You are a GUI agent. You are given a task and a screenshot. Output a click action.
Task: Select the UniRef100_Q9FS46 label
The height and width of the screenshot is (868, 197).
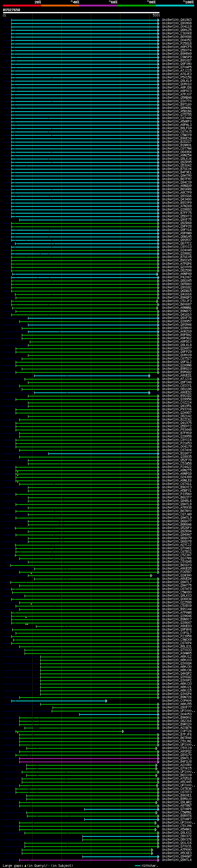coord(176,382)
